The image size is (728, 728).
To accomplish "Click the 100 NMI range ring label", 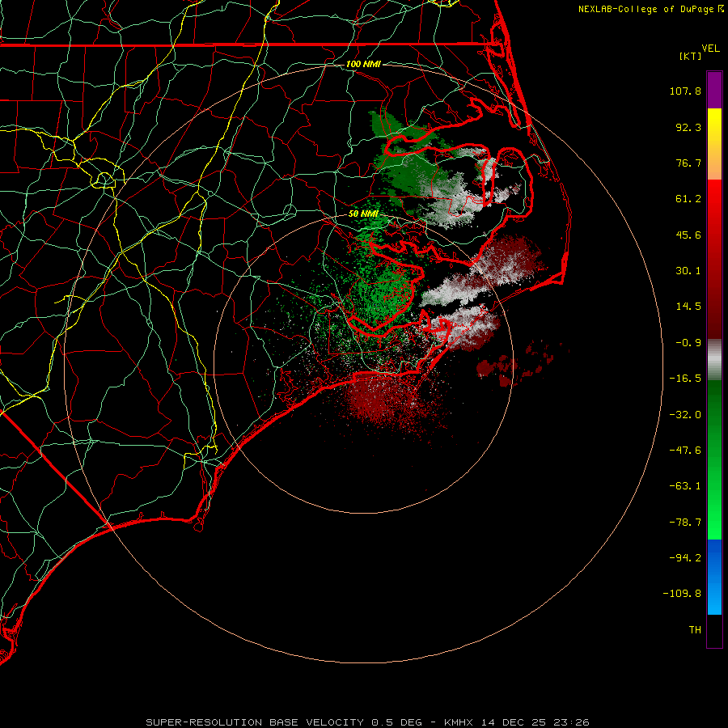I will (x=363, y=64).
